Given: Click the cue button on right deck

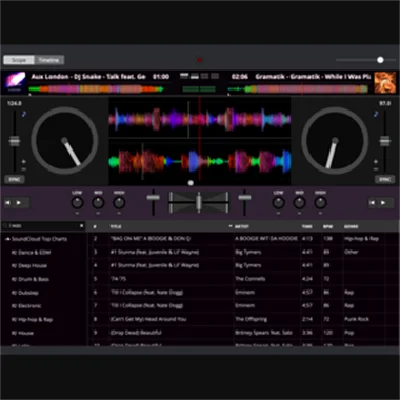Looking at the screenshot, I should 373,202.
